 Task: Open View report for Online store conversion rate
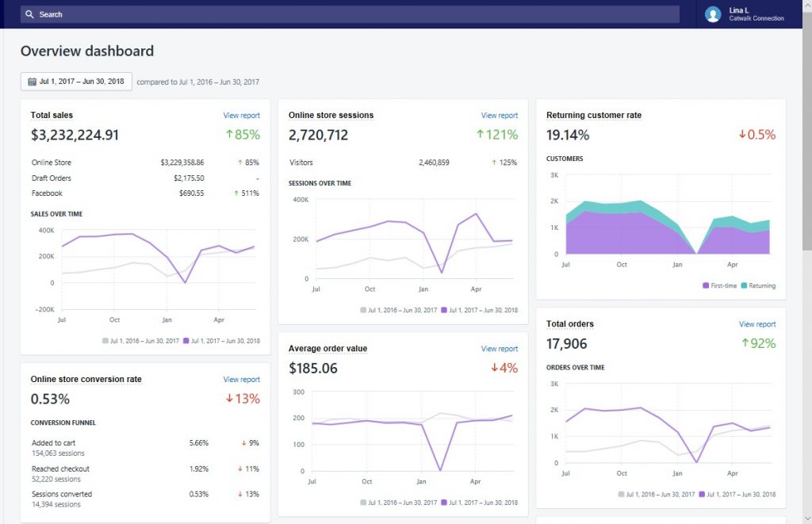point(241,380)
